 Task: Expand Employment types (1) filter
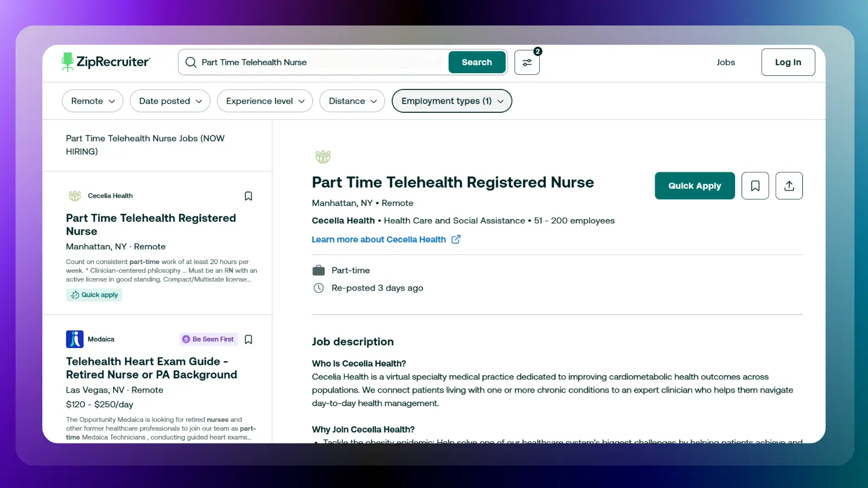452,101
